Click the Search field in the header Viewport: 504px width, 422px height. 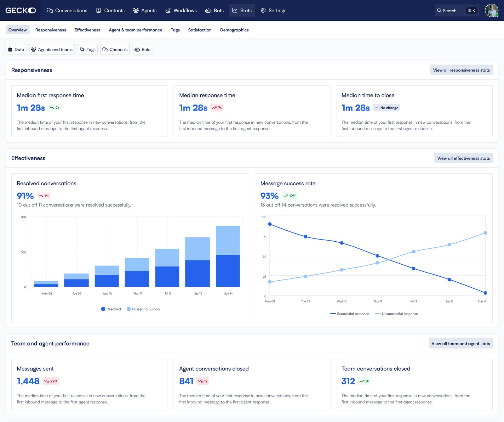(x=450, y=10)
